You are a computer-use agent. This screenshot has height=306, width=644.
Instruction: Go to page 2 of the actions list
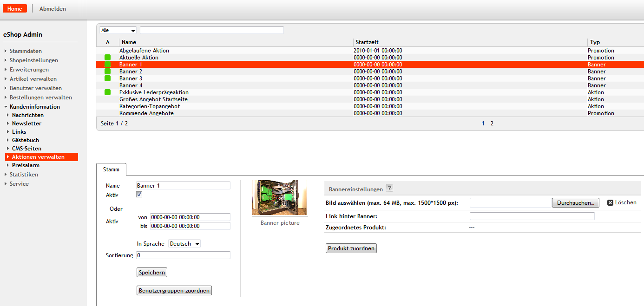click(x=492, y=123)
